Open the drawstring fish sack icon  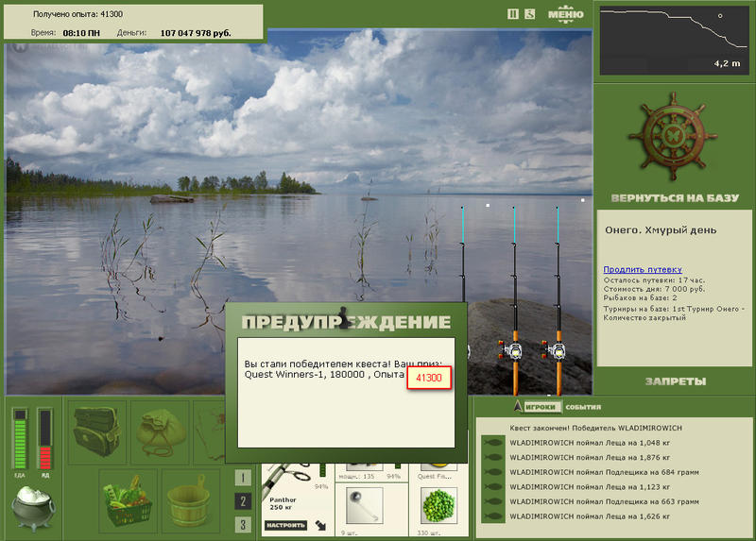coord(161,432)
